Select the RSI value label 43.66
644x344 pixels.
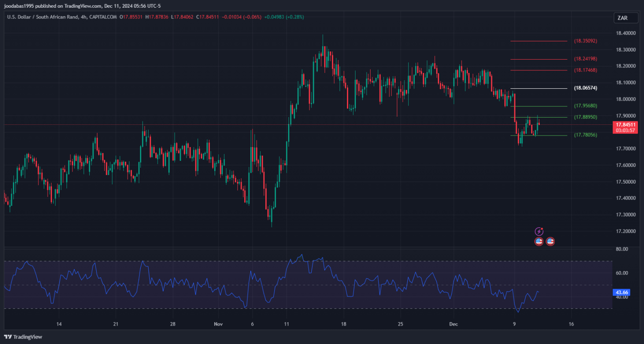pos(622,293)
